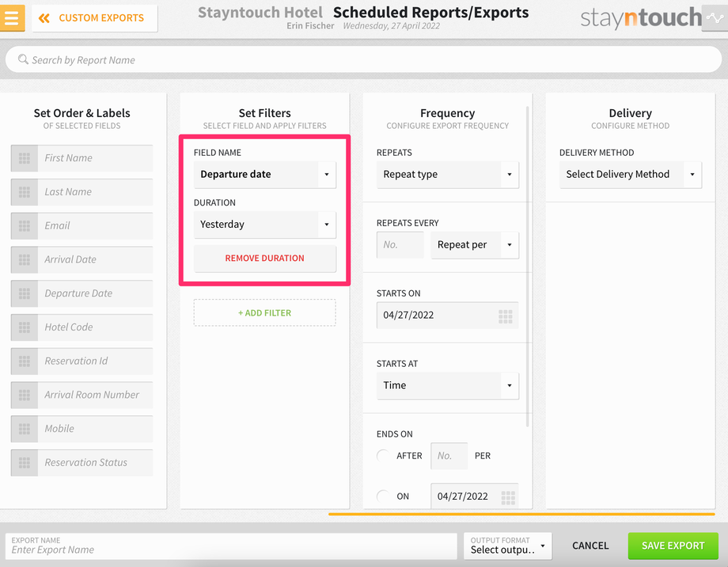Screen dimensions: 728x567
Task: Click the Save Export button
Action: tap(673, 546)
